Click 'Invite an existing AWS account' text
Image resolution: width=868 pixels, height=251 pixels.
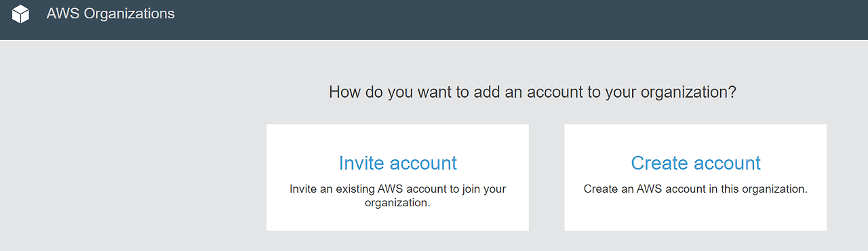coord(365,189)
